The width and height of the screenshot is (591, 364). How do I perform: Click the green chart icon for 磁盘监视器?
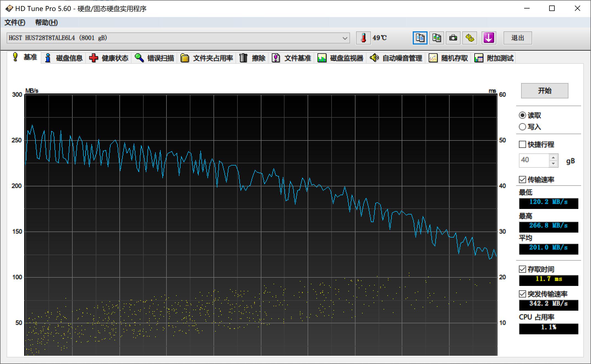(x=322, y=58)
